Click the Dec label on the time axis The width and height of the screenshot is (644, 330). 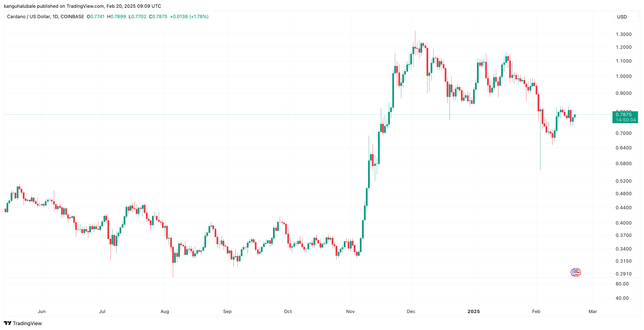[x=411, y=311]
